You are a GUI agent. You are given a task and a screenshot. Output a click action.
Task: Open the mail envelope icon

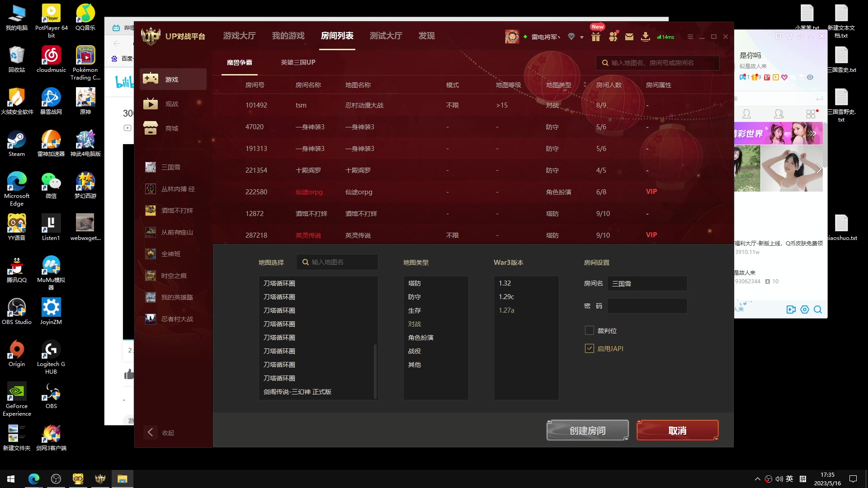pos(629,37)
